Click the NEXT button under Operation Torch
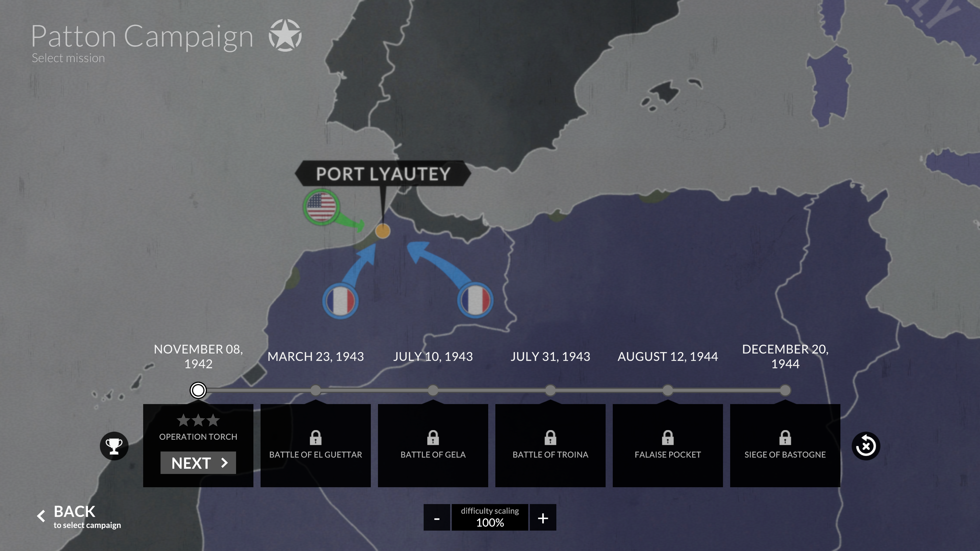980x551 pixels. coord(198,463)
